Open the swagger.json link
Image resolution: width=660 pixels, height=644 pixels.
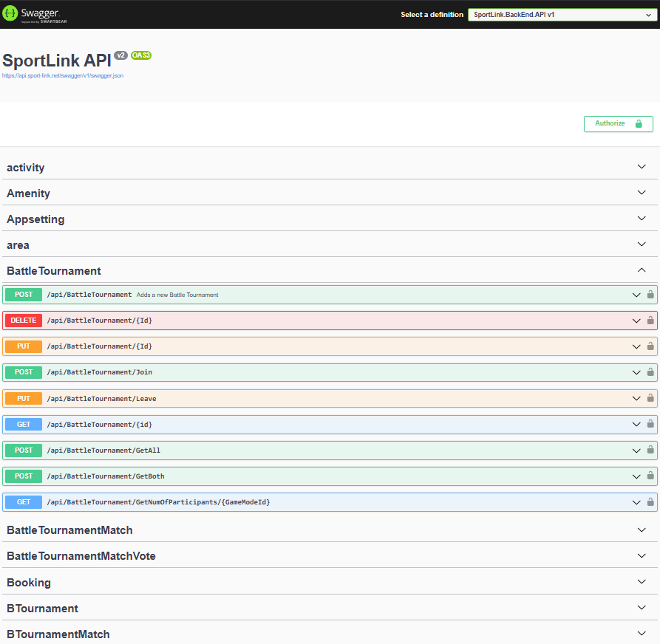pos(63,75)
